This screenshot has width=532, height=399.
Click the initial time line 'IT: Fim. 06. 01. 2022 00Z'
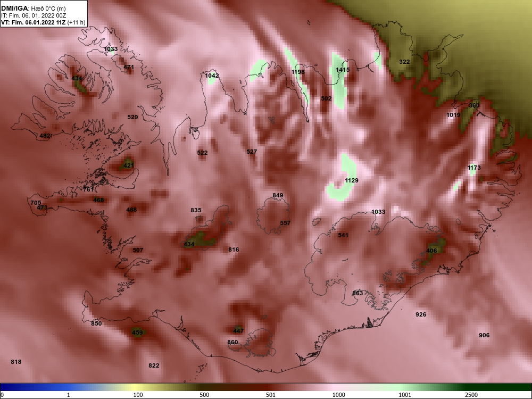click(33, 15)
